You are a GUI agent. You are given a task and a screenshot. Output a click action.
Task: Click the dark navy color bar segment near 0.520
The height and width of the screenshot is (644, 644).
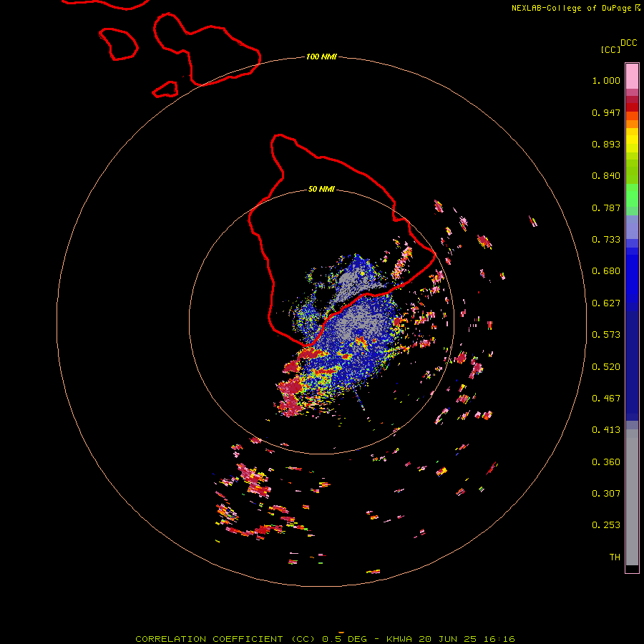[632, 361]
